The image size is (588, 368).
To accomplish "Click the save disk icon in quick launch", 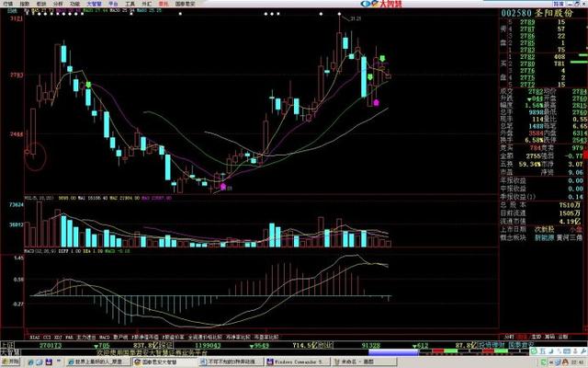I will (49, 362).
